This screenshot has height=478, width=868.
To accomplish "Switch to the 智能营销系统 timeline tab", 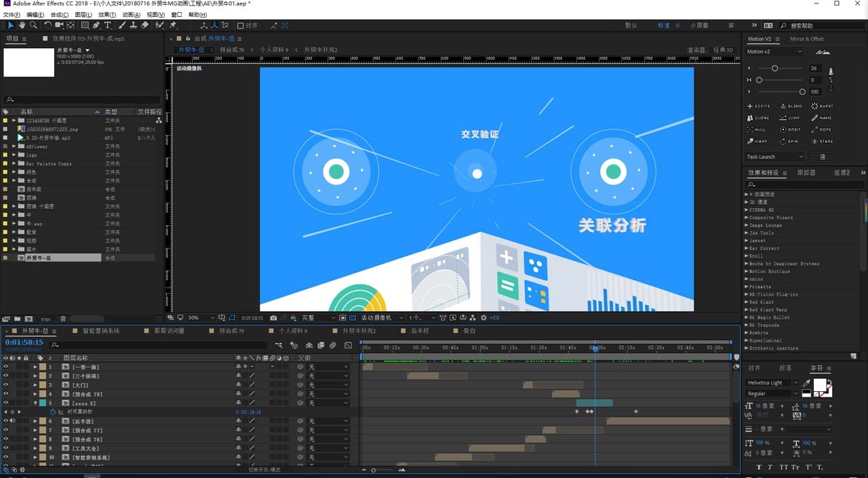I will 100,331.
